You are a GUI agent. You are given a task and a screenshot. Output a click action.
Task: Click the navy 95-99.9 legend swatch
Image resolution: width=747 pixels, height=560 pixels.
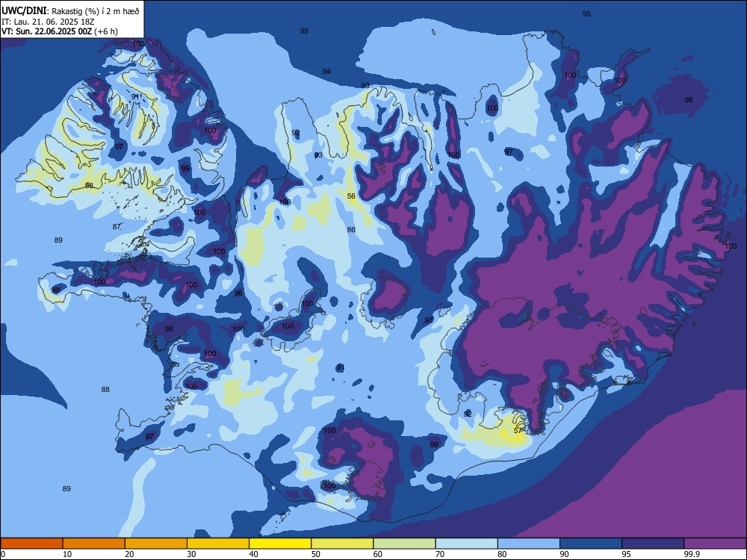coord(653,544)
